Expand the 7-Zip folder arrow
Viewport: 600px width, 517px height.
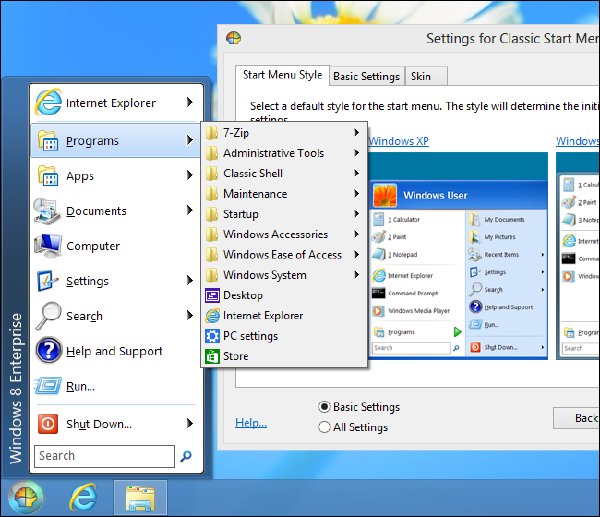(357, 132)
